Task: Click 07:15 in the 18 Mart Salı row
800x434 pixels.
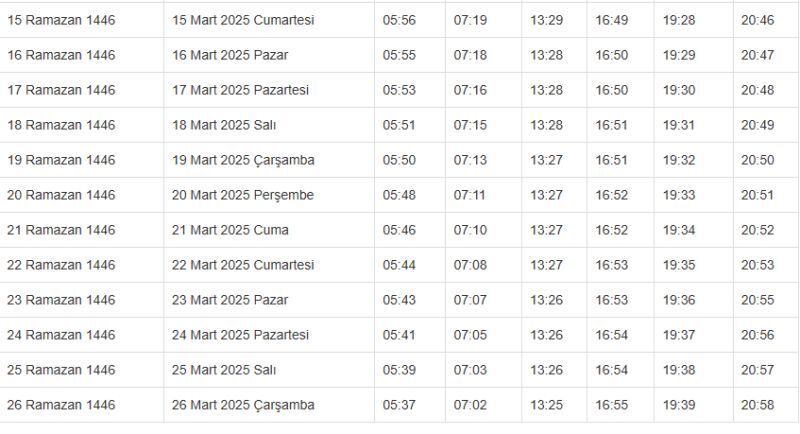Action: [470, 125]
